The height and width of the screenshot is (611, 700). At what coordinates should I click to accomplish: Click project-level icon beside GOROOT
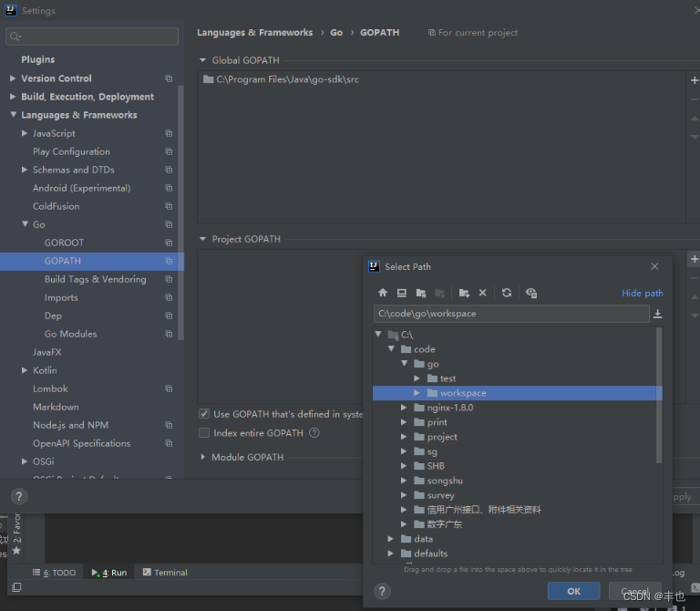(x=169, y=243)
